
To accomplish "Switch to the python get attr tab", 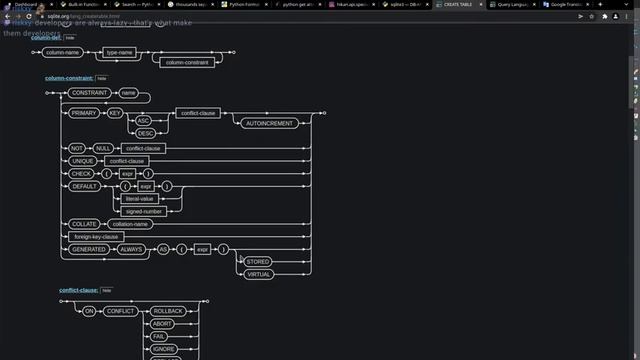I will tap(298, 4).
